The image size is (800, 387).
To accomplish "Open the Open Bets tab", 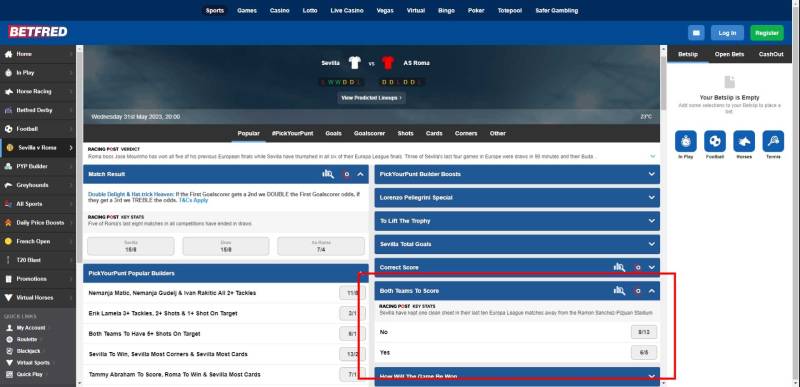I will click(x=729, y=54).
